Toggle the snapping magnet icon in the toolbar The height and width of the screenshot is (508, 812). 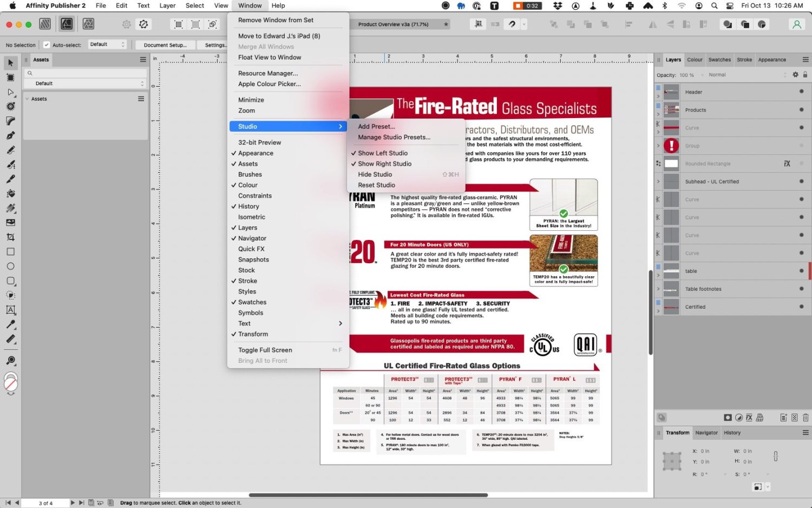pyautogui.click(x=511, y=24)
